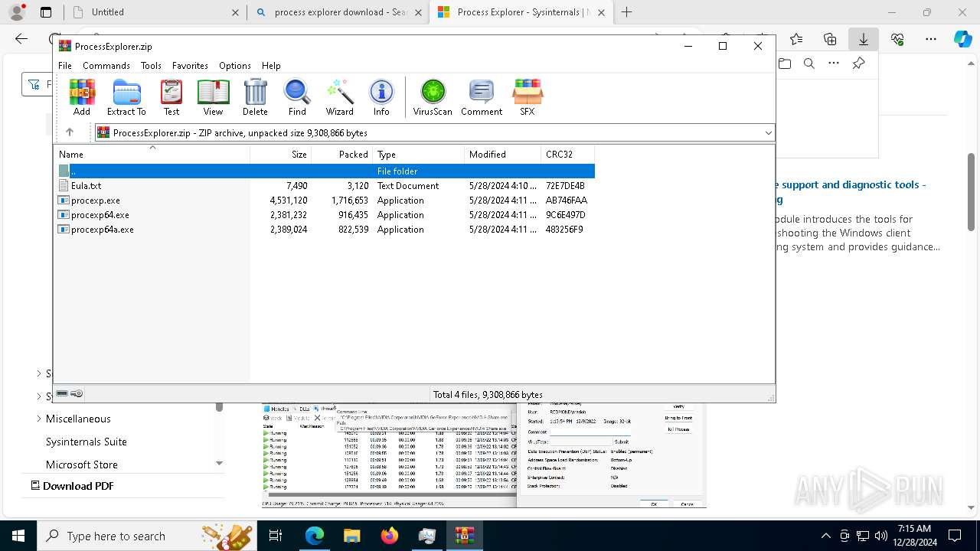
Task: Open Microsoft Edge from the taskbar
Action: point(315,536)
